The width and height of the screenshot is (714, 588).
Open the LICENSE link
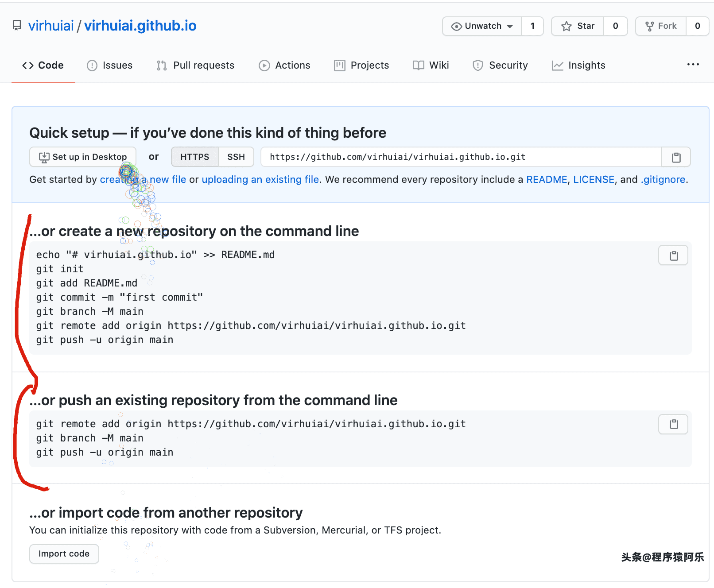click(594, 179)
